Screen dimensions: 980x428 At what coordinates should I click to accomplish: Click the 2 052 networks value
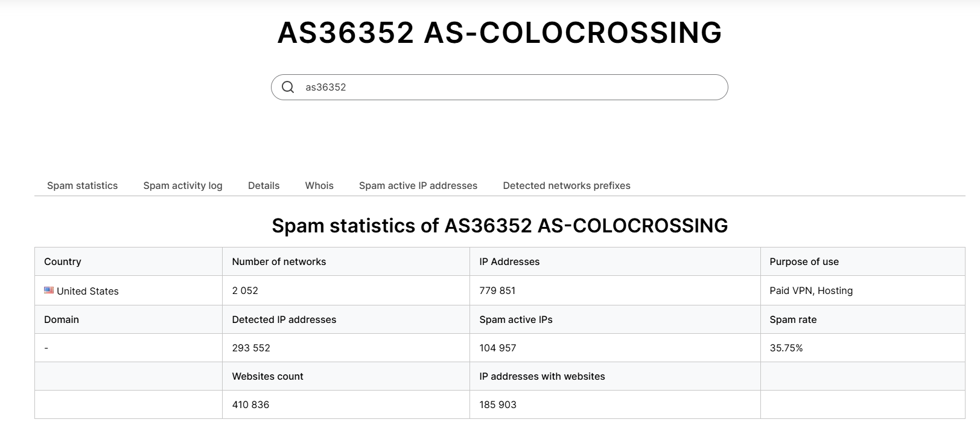click(x=245, y=290)
